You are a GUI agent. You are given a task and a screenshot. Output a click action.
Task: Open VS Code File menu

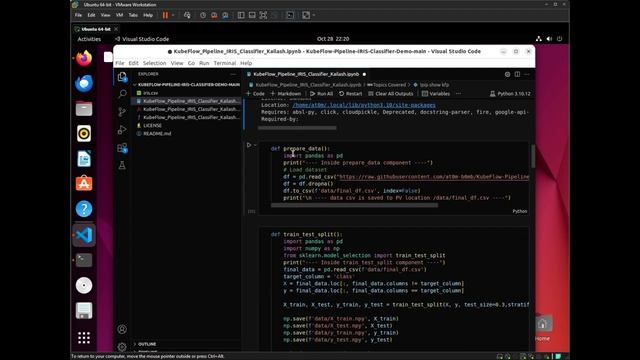(120, 63)
